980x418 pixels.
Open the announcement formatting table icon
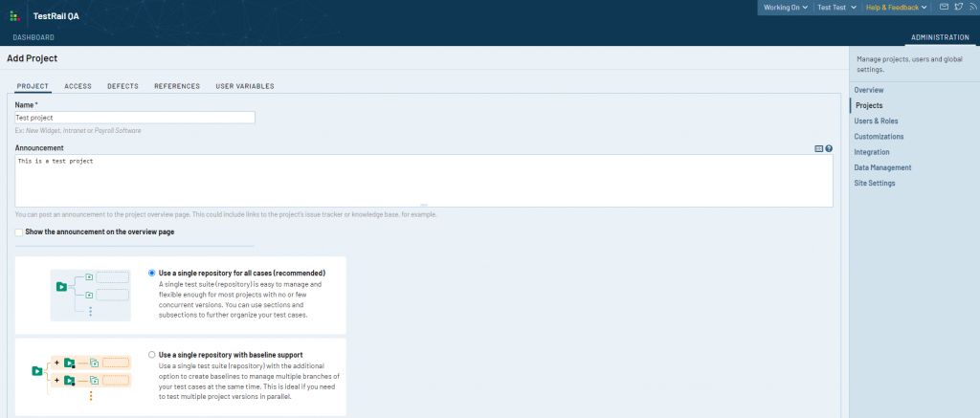pos(819,148)
